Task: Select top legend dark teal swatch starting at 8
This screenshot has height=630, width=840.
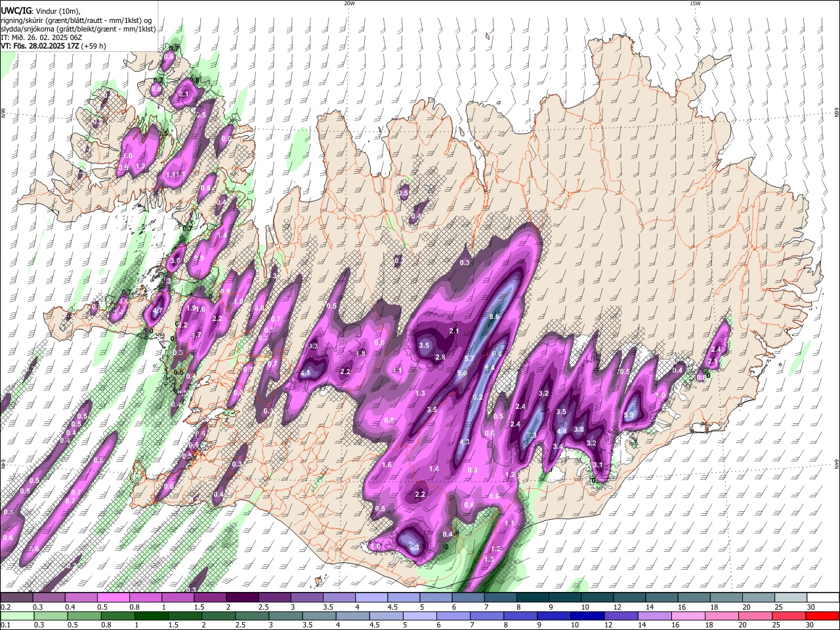Action: 533,598
